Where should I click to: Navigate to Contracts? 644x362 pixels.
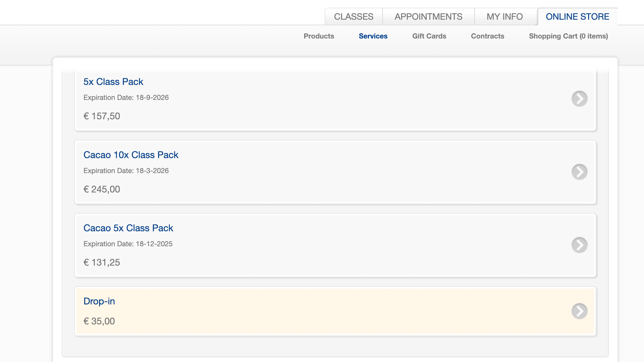[487, 36]
